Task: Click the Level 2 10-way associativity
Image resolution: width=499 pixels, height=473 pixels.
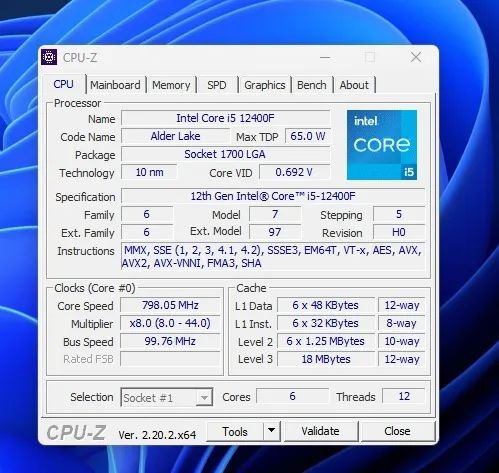Action: 402,341
